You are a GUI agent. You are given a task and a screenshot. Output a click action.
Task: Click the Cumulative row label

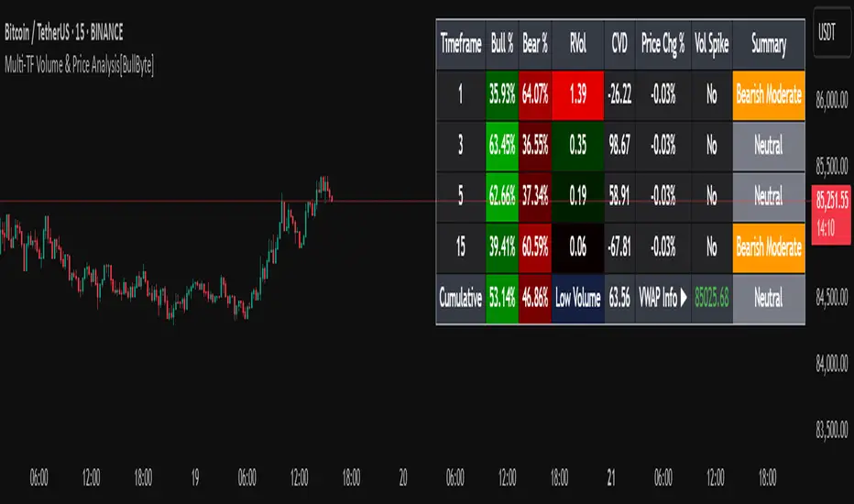pos(461,298)
